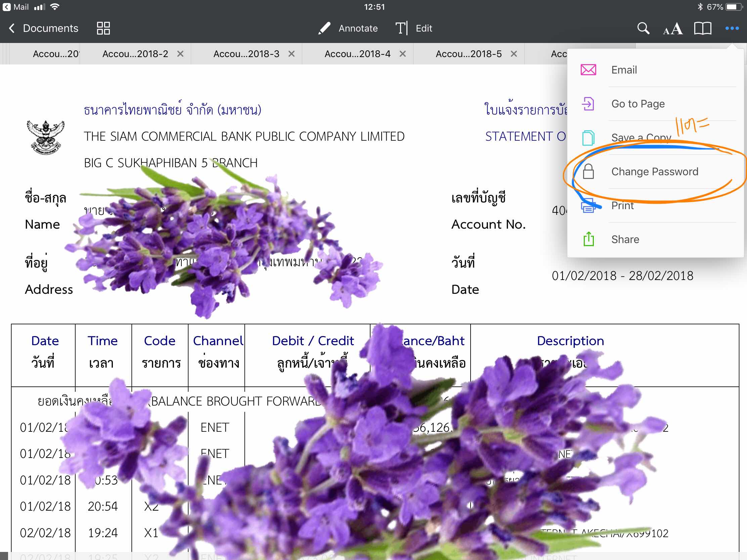Tap the Debit / Credit column header
The height and width of the screenshot is (560, 747).
click(x=313, y=341)
